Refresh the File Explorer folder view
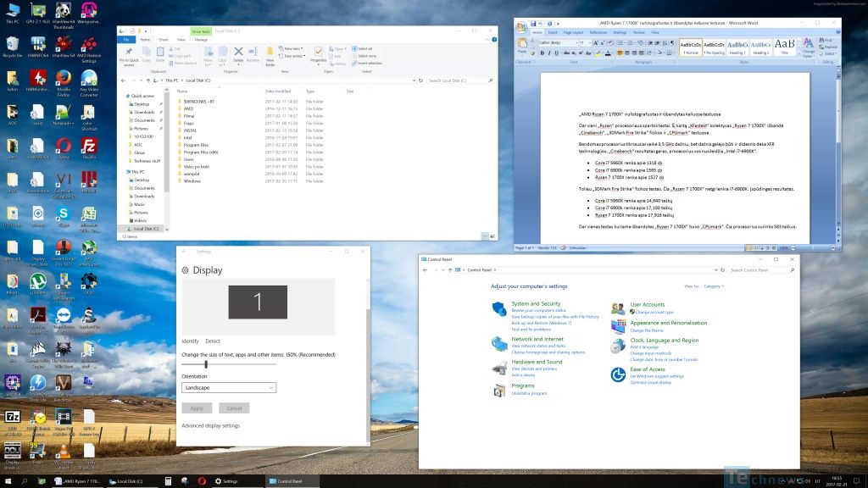This screenshot has height=488, width=868. [421, 80]
